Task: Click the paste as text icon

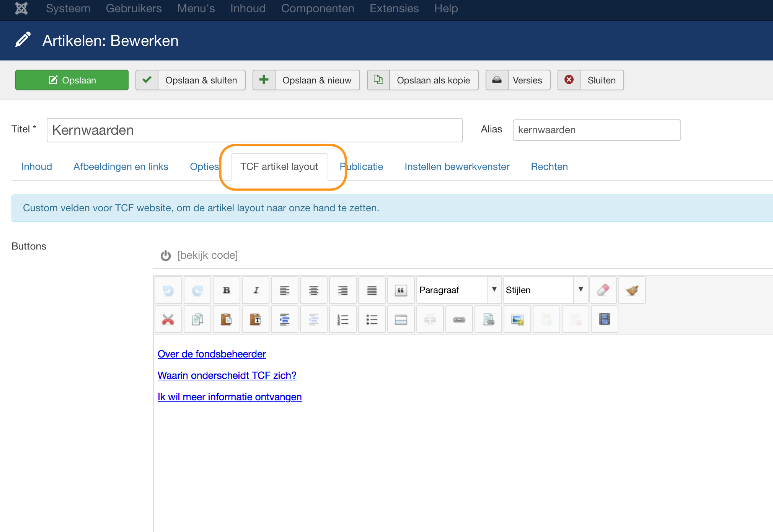Action: pos(256,319)
